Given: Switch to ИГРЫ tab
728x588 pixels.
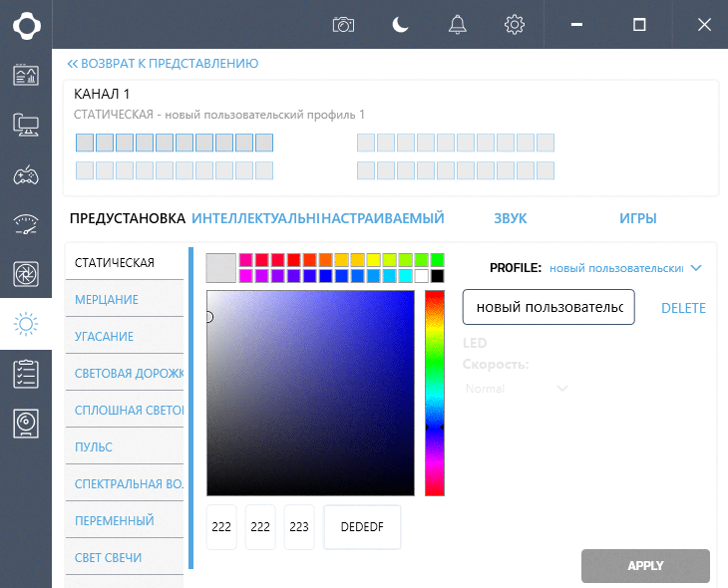Looking at the screenshot, I should [x=638, y=218].
